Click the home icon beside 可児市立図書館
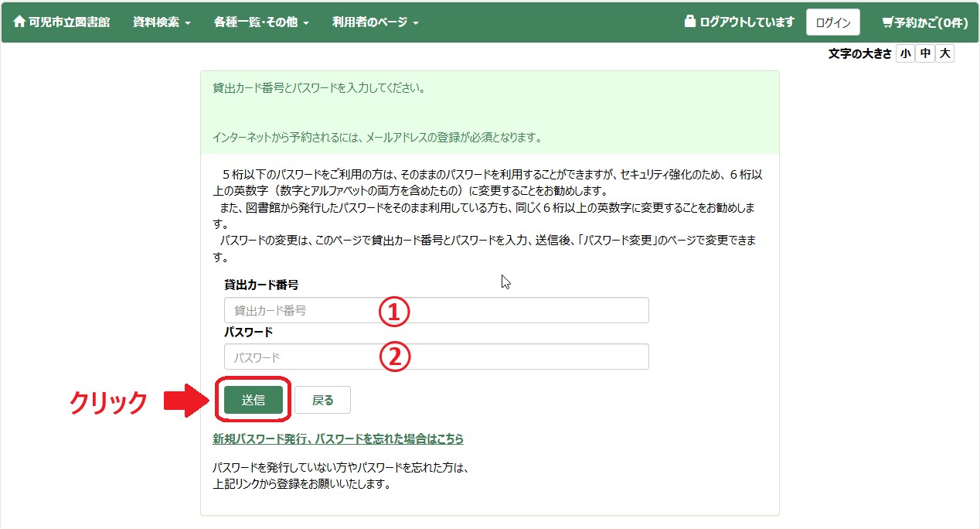The height and width of the screenshot is (529, 980). [x=19, y=22]
